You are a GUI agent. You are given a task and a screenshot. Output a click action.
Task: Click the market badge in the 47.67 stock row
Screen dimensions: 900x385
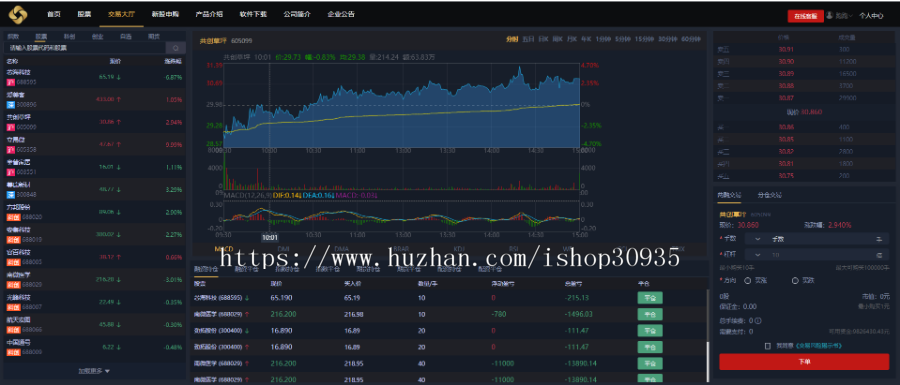point(10,150)
